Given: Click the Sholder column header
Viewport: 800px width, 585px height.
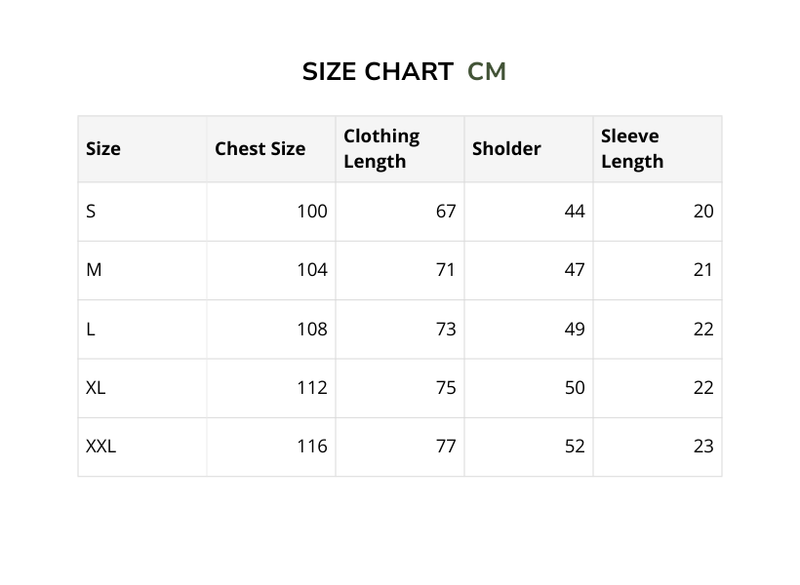Looking at the screenshot, I should click(x=506, y=149).
